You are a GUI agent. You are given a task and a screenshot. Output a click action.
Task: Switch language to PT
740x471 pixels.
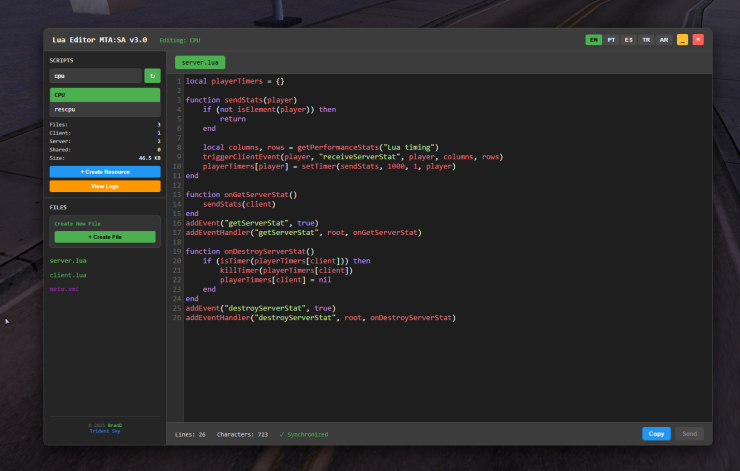(611, 39)
